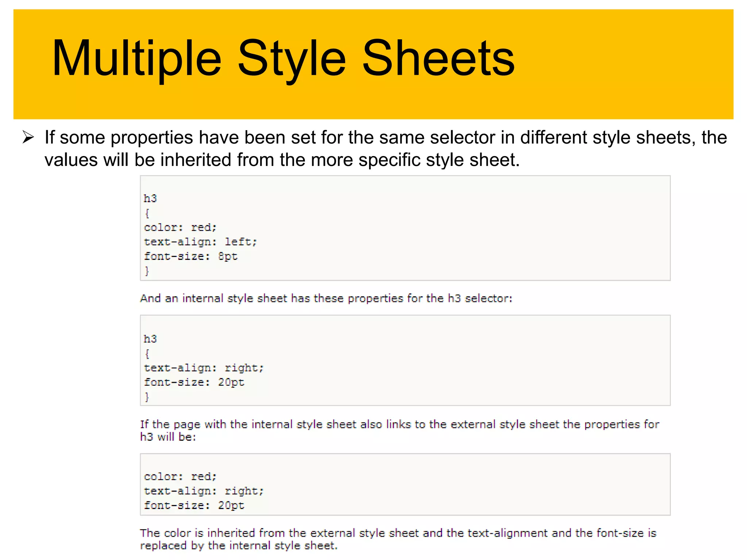Click 'h3' in the first code box
Screen dimensions: 747x560
[x=150, y=198]
